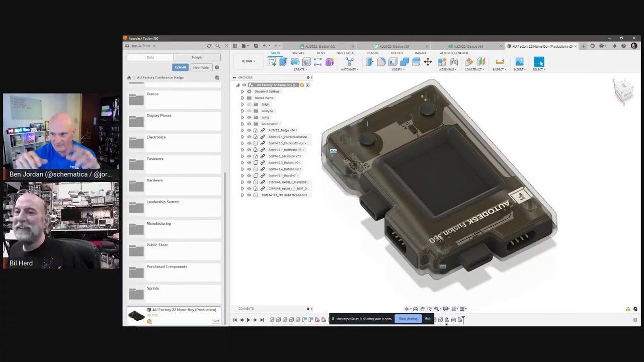Select the Move/Copy tool
Screen dimensions: 644x362
[x=428, y=62]
